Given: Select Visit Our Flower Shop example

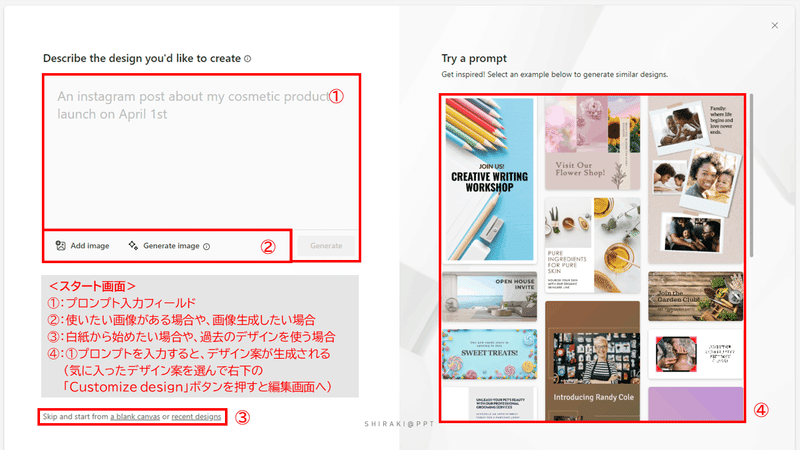Looking at the screenshot, I should (592, 143).
